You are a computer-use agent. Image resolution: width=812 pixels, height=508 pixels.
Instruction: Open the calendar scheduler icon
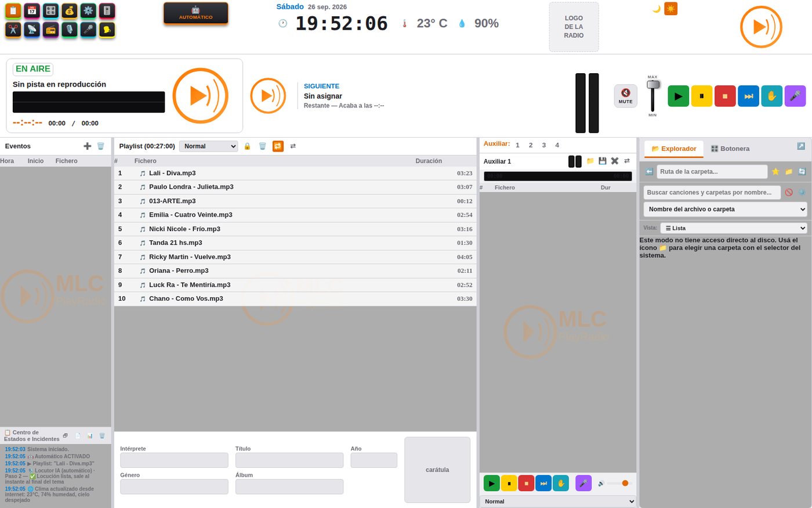32,10
